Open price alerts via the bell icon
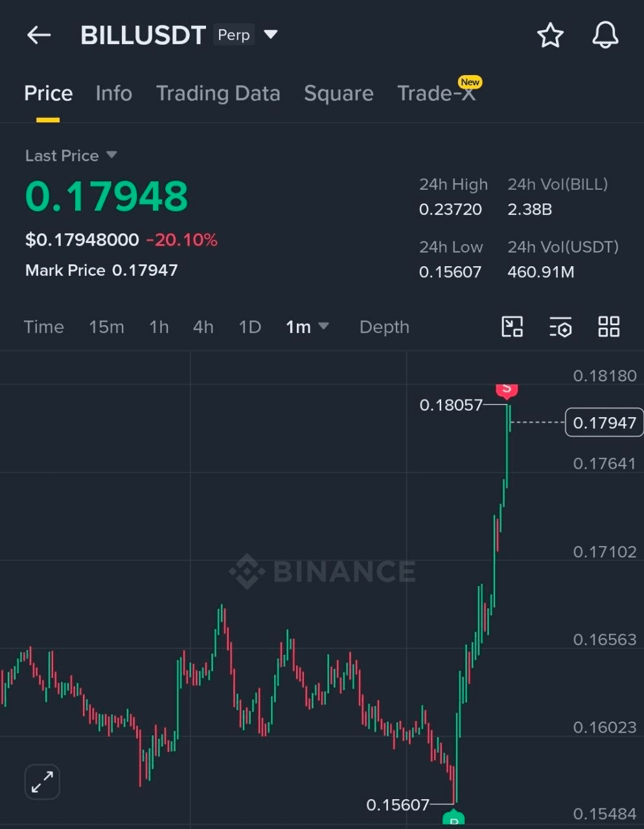Screen dimensions: 644x829 point(605,35)
